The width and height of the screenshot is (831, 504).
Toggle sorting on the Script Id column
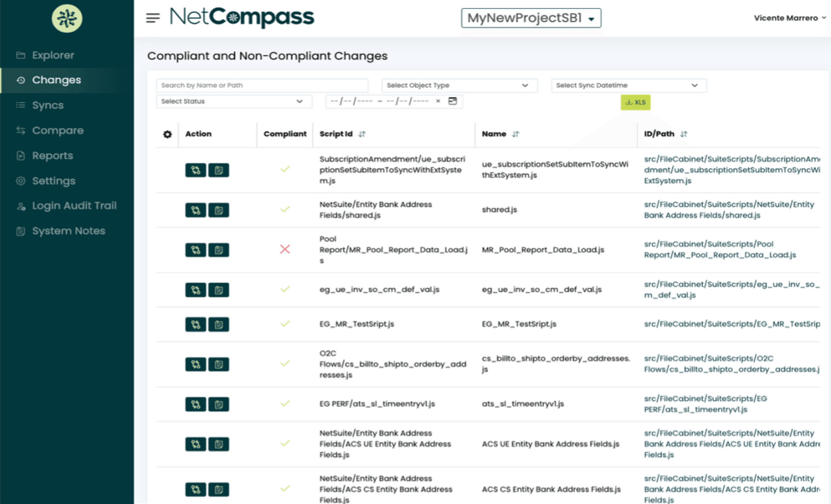pos(362,134)
